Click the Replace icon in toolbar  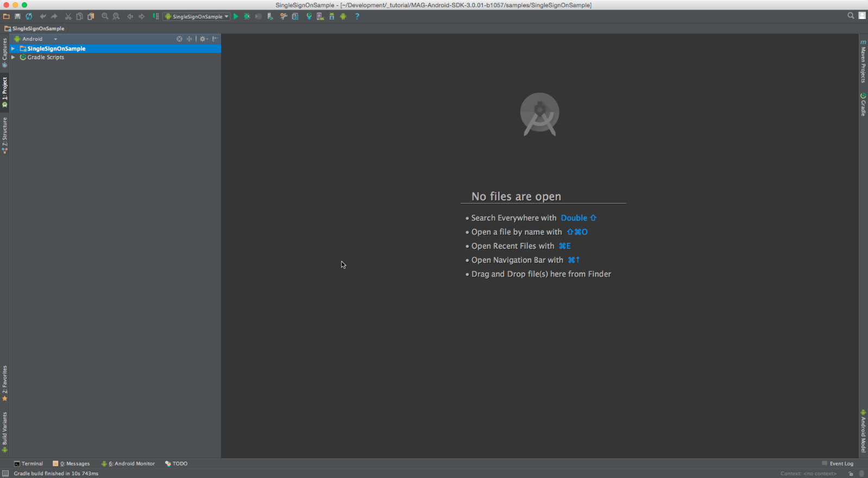(116, 16)
